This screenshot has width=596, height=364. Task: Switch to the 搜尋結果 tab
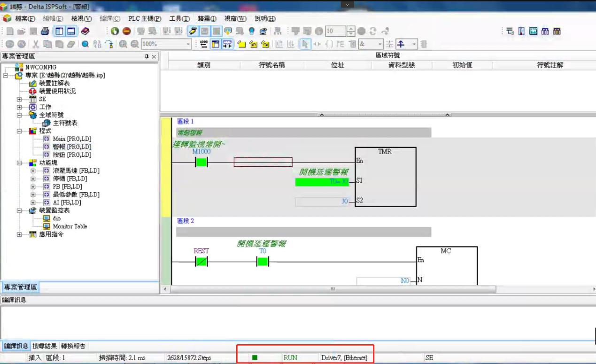45,346
